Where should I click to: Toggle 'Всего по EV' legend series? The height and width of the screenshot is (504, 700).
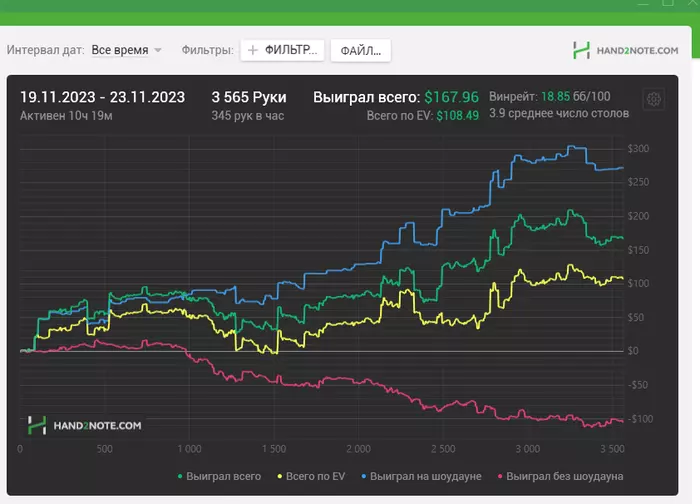pos(311,476)
